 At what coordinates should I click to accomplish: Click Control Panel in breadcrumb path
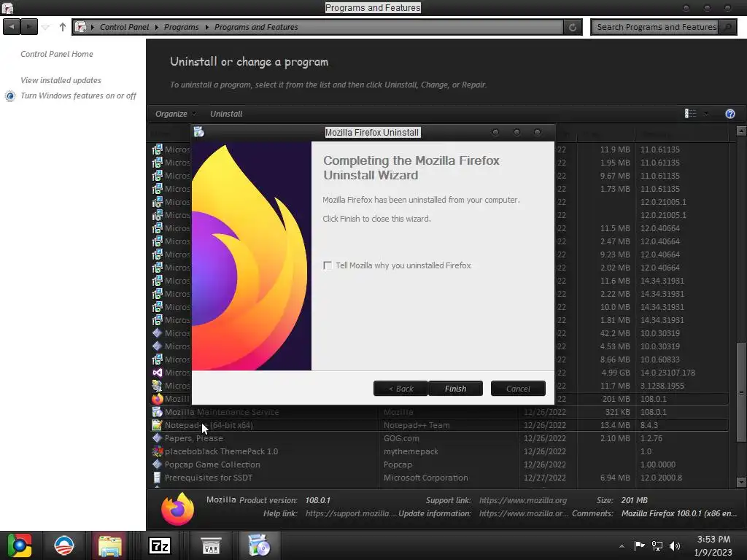(x=124, y=27)
